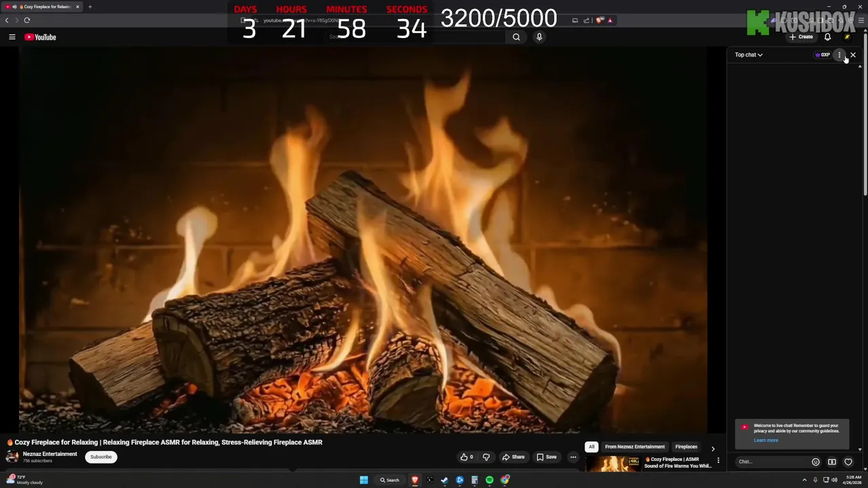Open live chat three-dot options menu
The image size is (868, 488).
point(840,55)
